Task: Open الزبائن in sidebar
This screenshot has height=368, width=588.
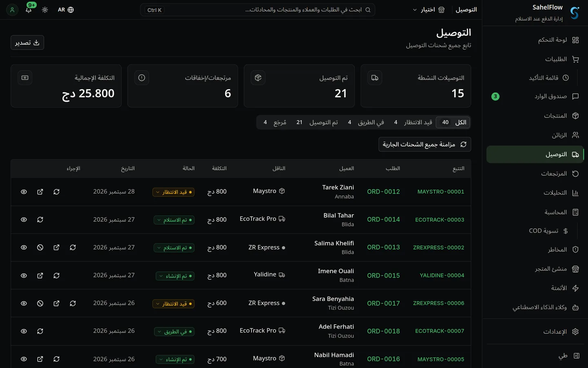Action: 535,135
